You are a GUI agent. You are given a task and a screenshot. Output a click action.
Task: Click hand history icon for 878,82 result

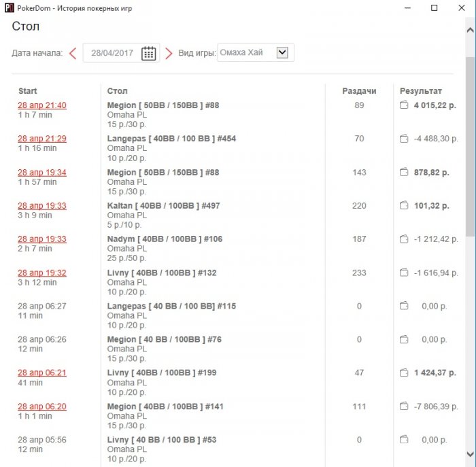click(403, 173)
